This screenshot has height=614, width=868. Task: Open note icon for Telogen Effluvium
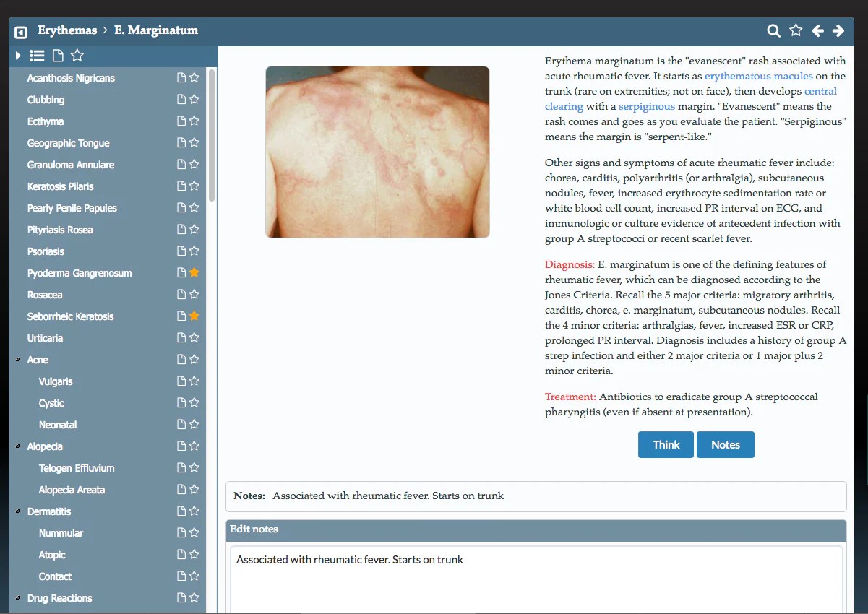(x=182, y=468)
